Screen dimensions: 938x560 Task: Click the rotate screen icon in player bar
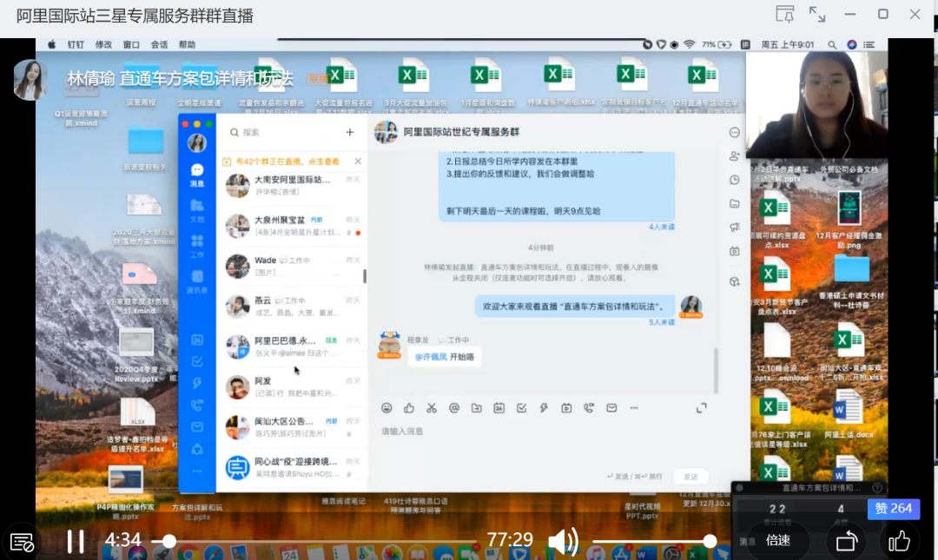click(847, 542)
